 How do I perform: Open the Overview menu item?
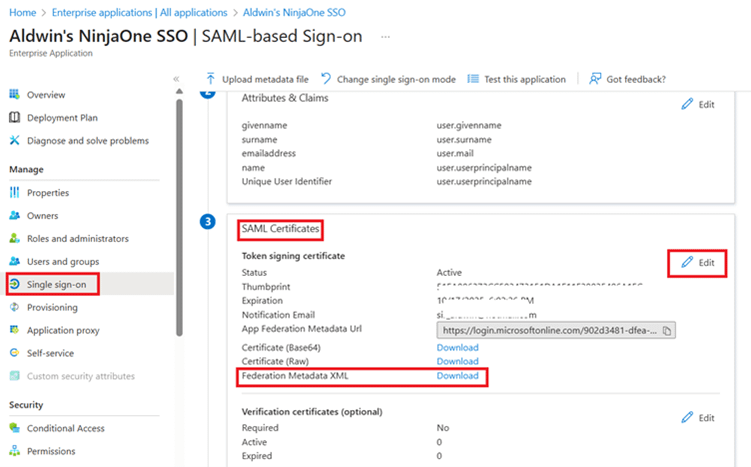coord(46,95)
